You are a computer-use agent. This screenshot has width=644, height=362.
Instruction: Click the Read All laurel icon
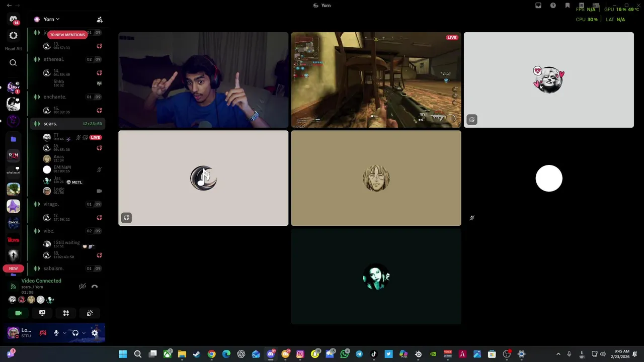(13, 36)
